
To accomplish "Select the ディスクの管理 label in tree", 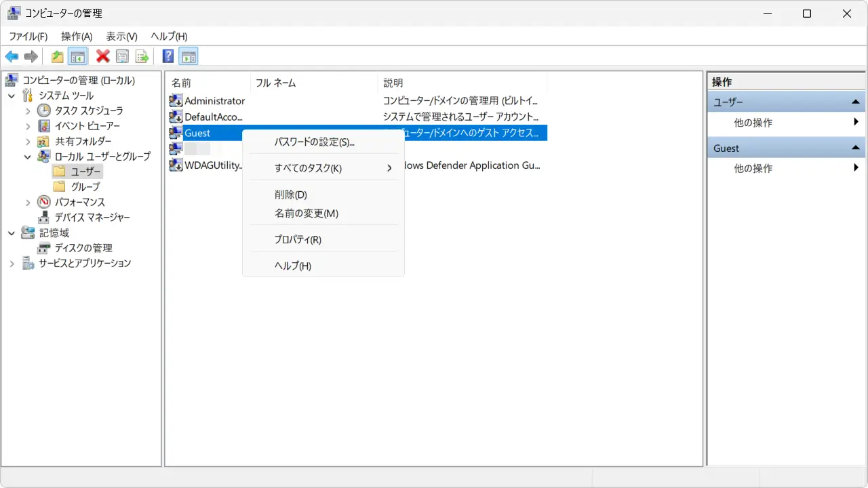I will [83, 248].
